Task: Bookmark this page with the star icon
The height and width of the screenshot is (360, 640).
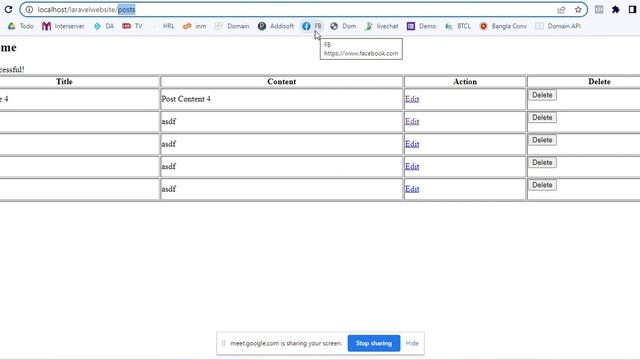Action: coord(578,10)
